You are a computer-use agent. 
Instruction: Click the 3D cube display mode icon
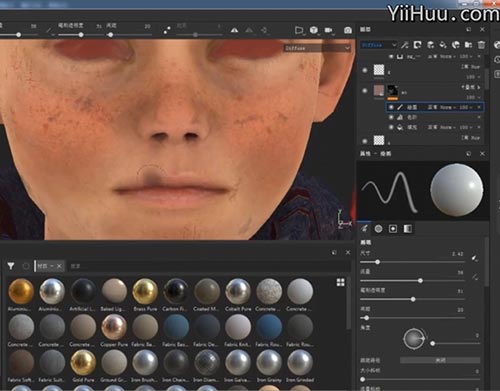314,30
